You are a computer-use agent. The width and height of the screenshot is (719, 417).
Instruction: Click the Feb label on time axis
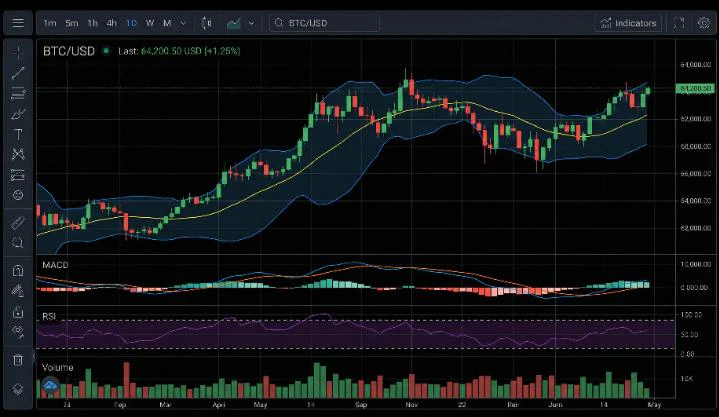120,405
